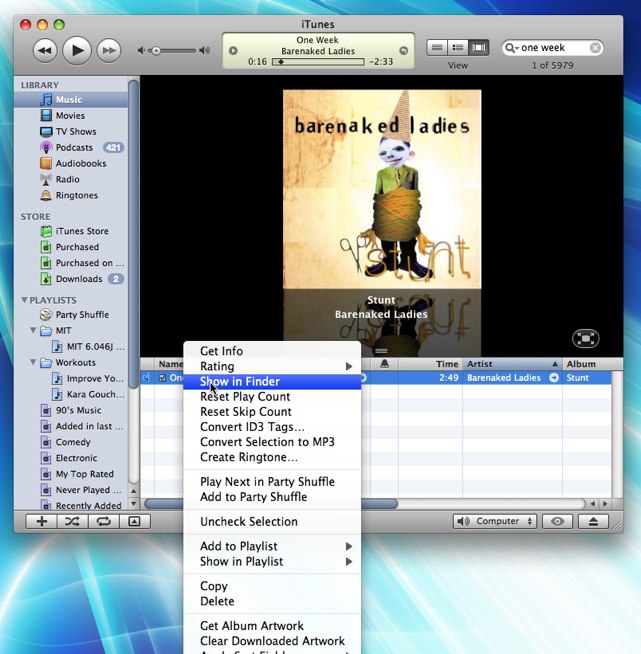
Task: Open the 'Added in last ...' smart playlist
Action: point(71,426)
